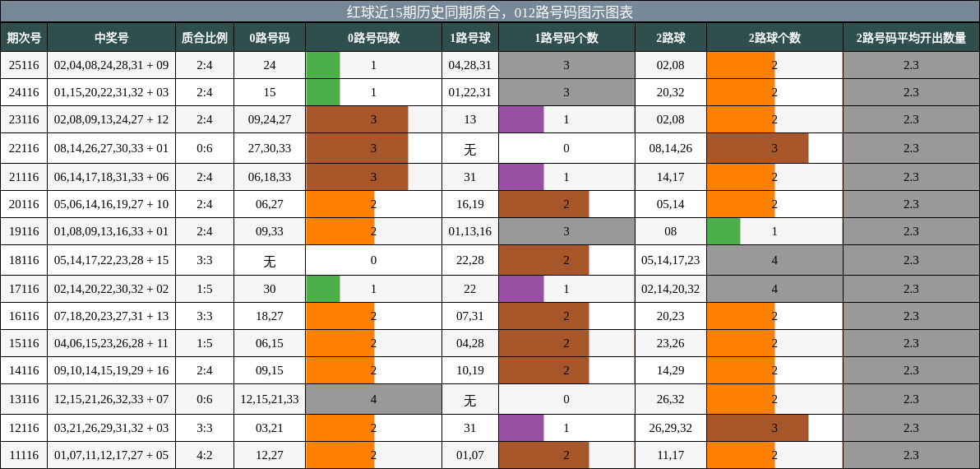Click 0路号码 cell 09,24,27
The width and height of the screenshot is (980, 469).
click(x=270, y=119)
